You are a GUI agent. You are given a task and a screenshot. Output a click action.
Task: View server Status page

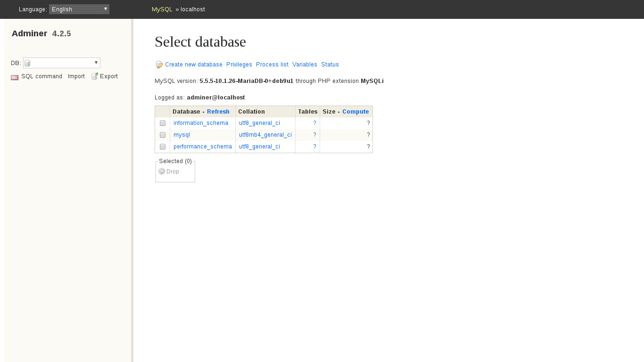coord(330,65)
